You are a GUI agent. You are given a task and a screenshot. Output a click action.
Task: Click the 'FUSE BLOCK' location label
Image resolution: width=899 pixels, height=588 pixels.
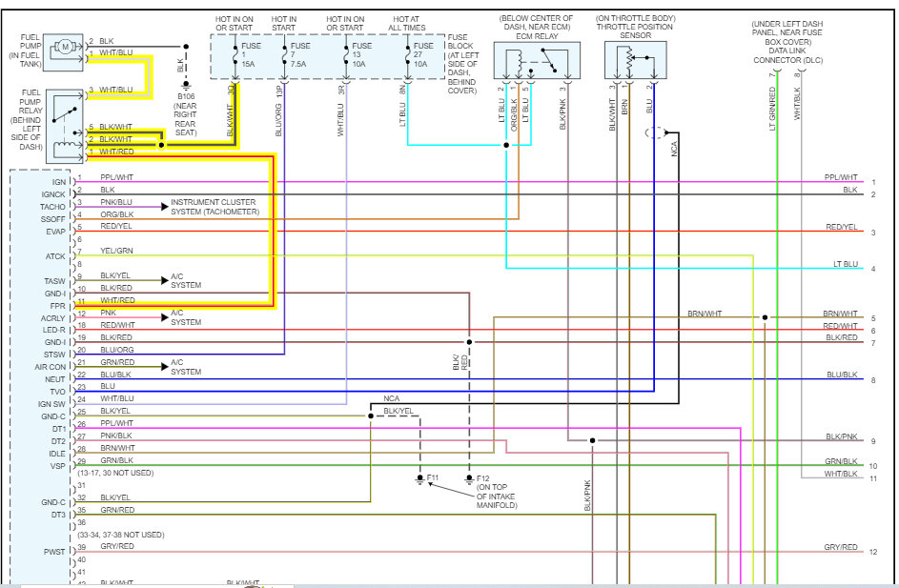click(x=463, y=64)
